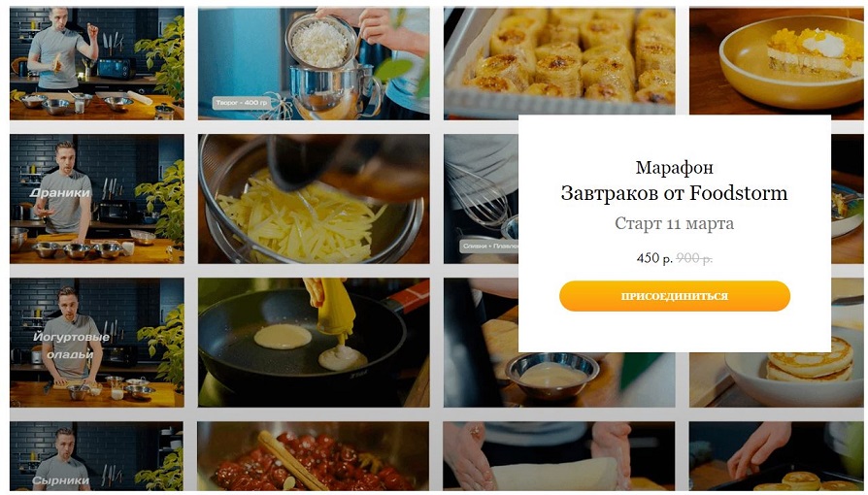The width and height of the screenshot is (868, 495).
Task: Open the chef gesturing top-left thumbnail
Action: pyautogui.click(x=97, y=63)
